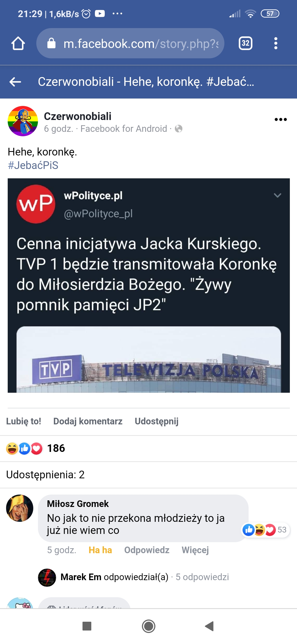Viewport: 297px width, 644px height.
Task: View the 186 reactions list
Action: [x=35, y=448]
